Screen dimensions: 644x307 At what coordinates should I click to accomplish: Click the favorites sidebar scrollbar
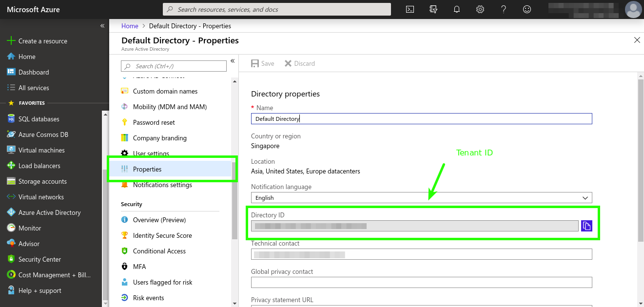(105, 236)
